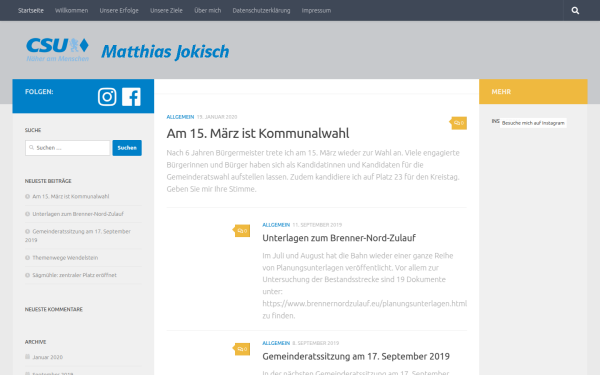This screenshot has width=600, height=375.
Task: Open Unsere Ziele menu item
Action: 166,10
